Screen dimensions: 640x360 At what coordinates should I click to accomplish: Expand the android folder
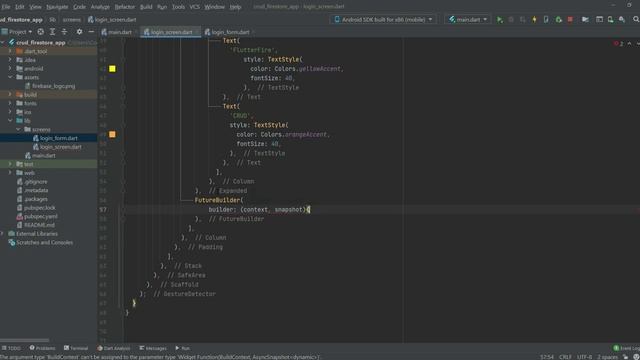(x=10, y=69)
